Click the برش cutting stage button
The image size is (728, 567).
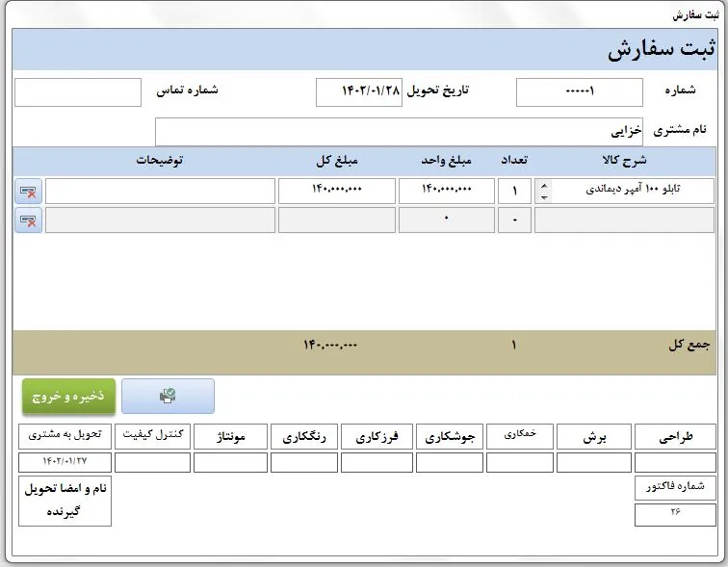click(x=593, y=437)
